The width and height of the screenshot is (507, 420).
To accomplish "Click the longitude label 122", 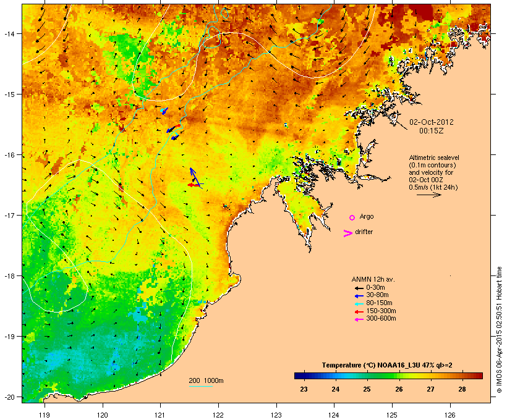I will [218, 415].
